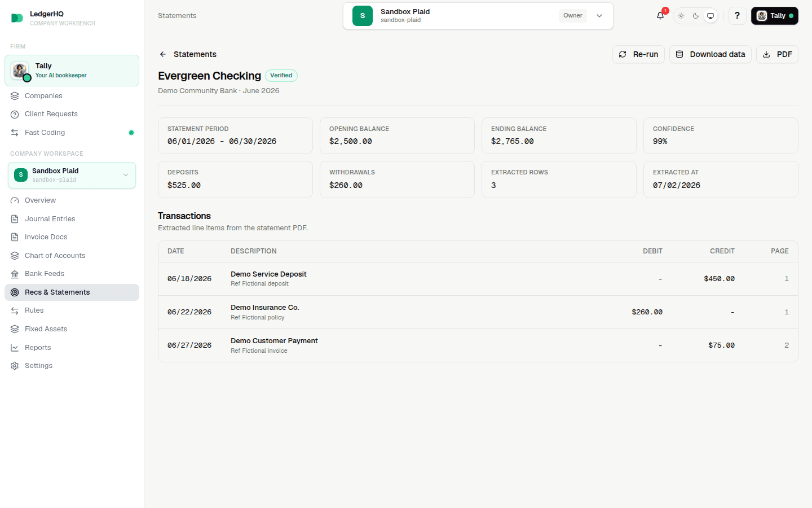Select system theme monitor icon
Screen dimensions: 812x508
710,16
